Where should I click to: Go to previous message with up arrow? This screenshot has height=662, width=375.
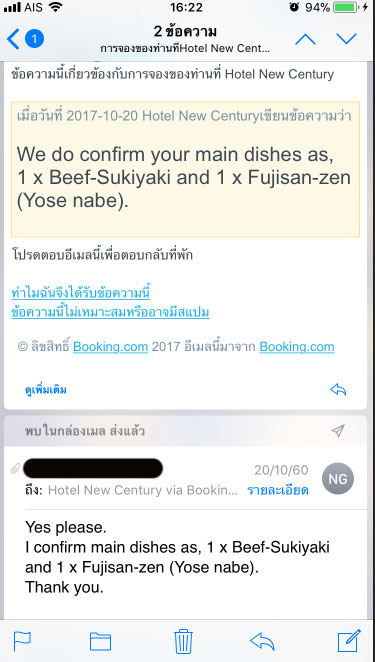[305, 39]
